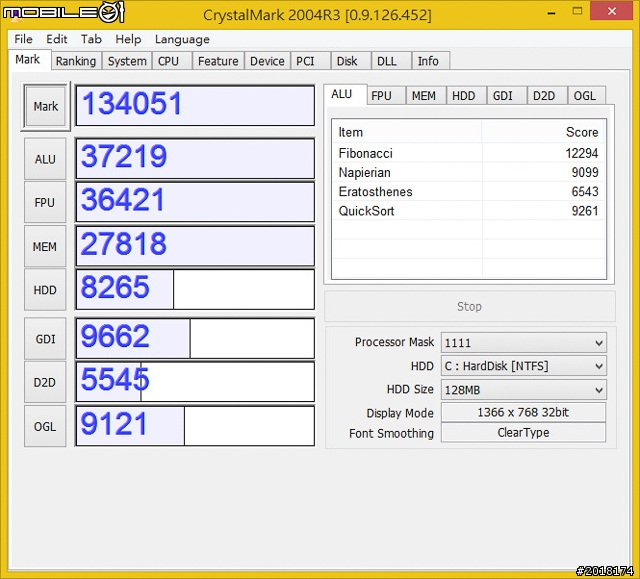The image size is (640, 579).
Task: Run the OGL benchmark button
Action: click(45, 426)
